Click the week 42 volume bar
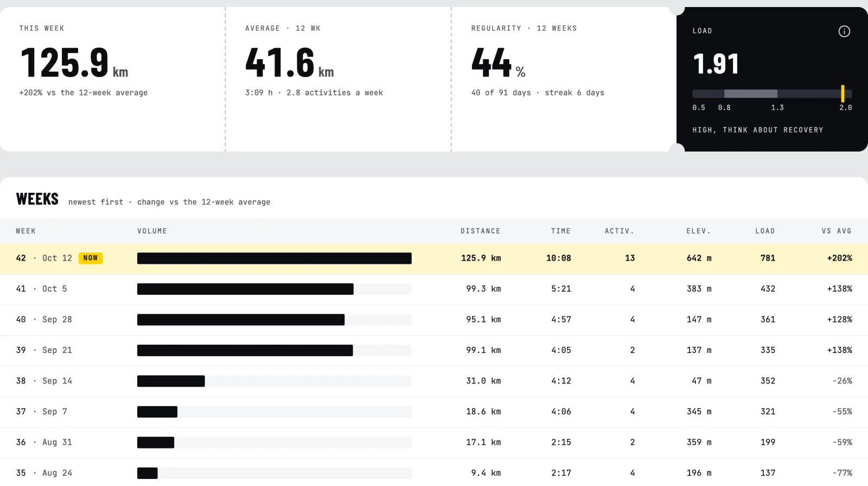Screen dimensions: 868x486 click(275, 258)
